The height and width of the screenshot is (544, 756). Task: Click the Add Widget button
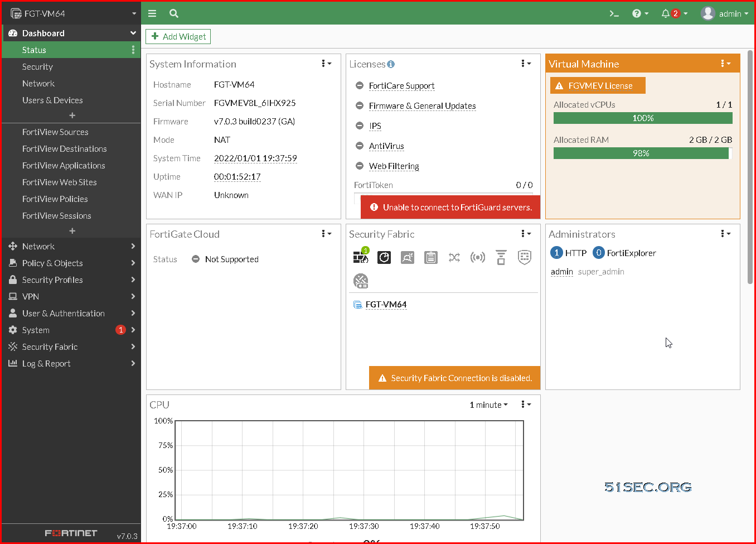coord(178,36)
